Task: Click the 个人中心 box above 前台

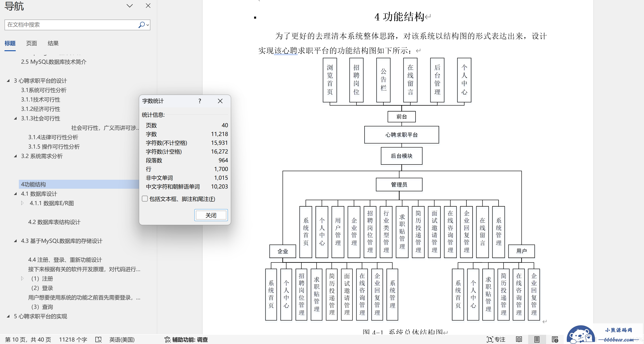Action: pos(464,80)
